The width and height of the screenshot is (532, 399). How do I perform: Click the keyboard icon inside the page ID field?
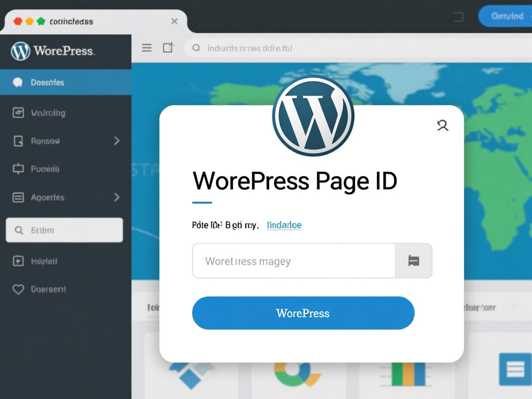(x=414, y=260)
